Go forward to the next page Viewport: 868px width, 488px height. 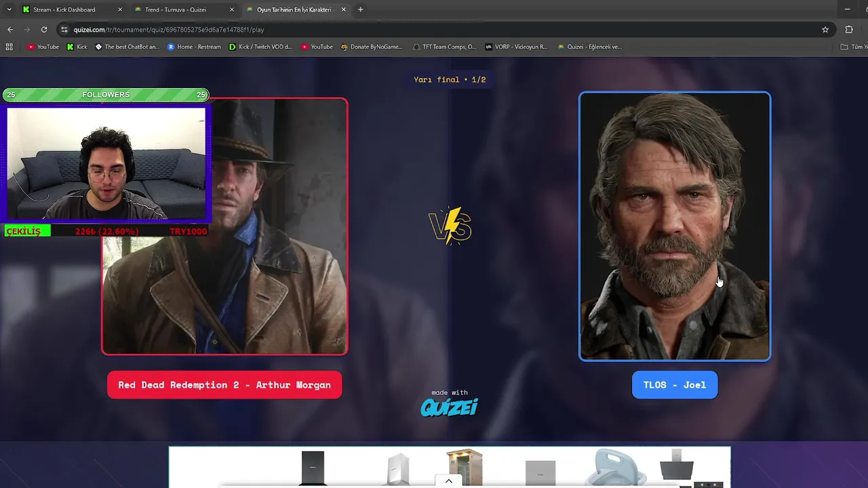[27, 29]
